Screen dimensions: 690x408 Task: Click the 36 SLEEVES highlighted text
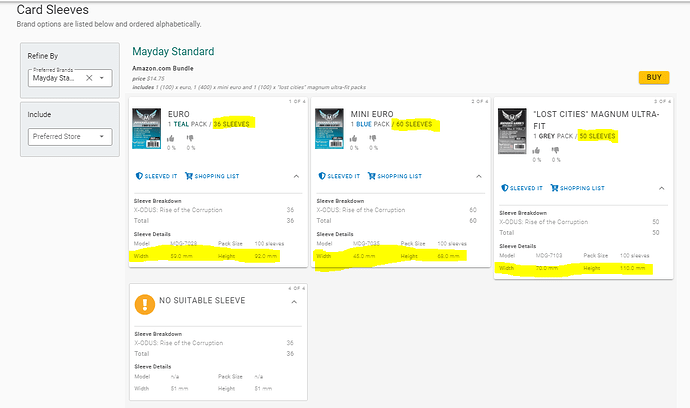pyautogui.click(x=231, y=124)
